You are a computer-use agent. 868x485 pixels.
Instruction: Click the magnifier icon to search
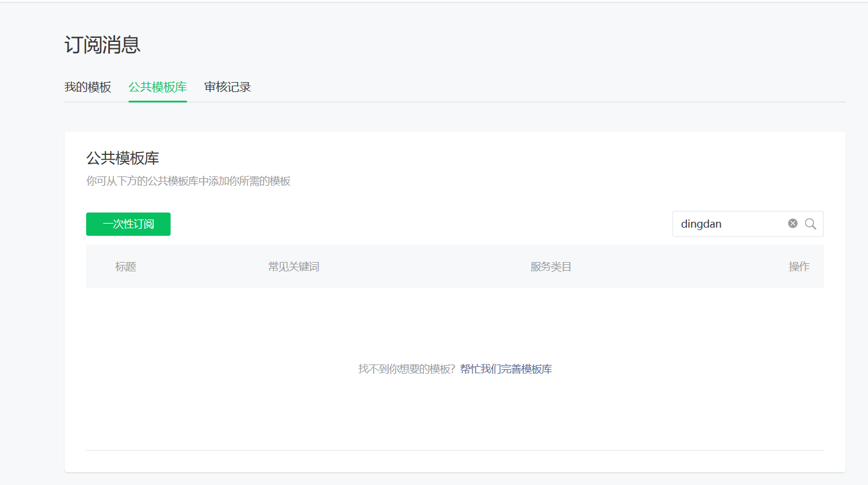(x=811, y=224)
